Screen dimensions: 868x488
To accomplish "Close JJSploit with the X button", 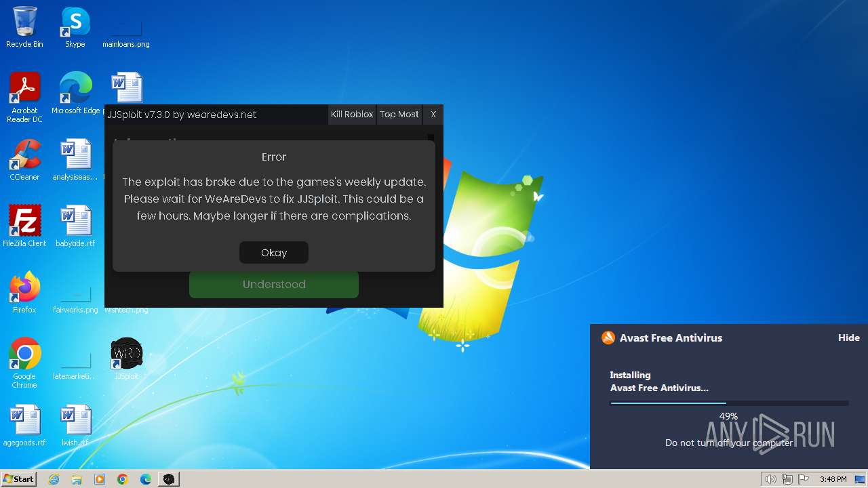I will [x=433, y=115].
